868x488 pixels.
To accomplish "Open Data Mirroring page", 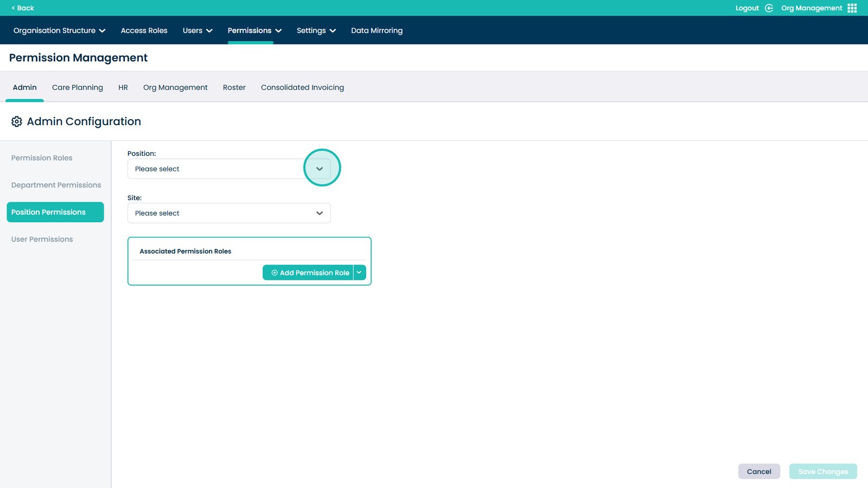I will click(x=376, y=30).
